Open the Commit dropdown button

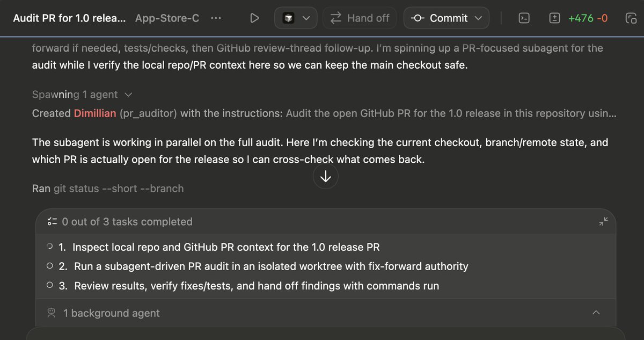(x=447, y=18)
